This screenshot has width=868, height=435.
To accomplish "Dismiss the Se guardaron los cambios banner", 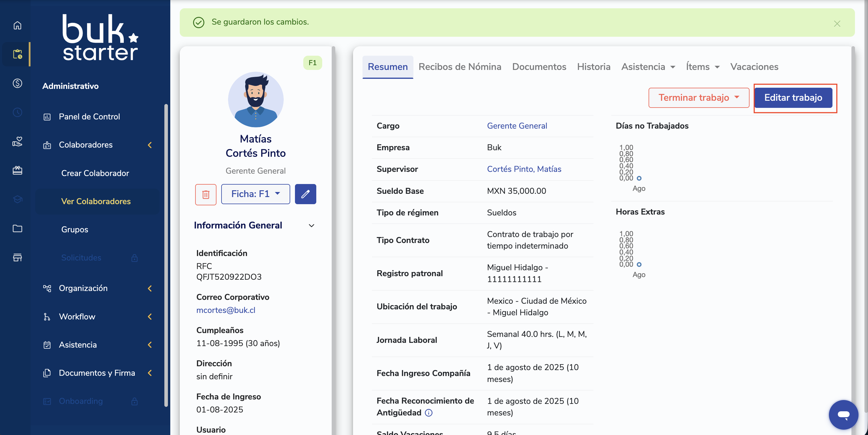I will (837, 24).
